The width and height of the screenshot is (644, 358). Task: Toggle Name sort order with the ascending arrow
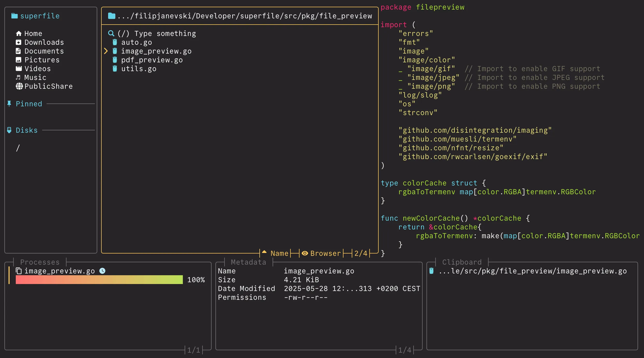click(x=264, y=253)
